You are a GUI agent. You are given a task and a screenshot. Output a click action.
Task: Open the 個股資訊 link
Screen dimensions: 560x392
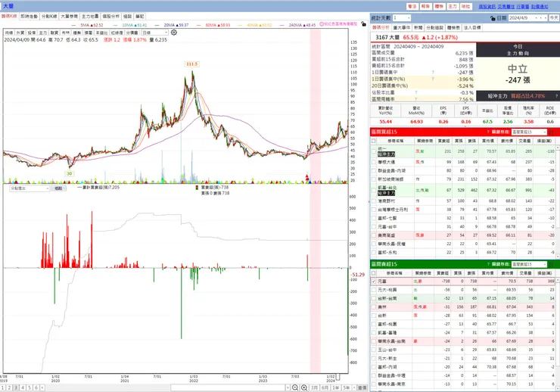(x=487, y=6)
